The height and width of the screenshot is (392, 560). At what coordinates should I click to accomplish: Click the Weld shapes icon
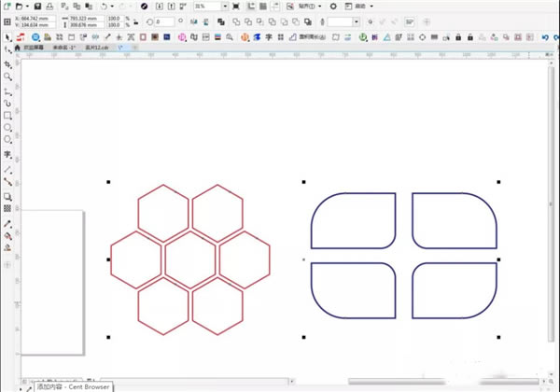click(236, 21)
